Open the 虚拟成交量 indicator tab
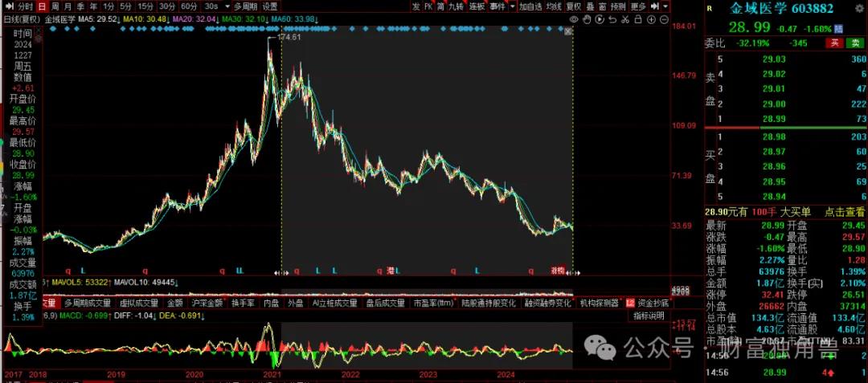The image size is (868, 383). [139, 303]
